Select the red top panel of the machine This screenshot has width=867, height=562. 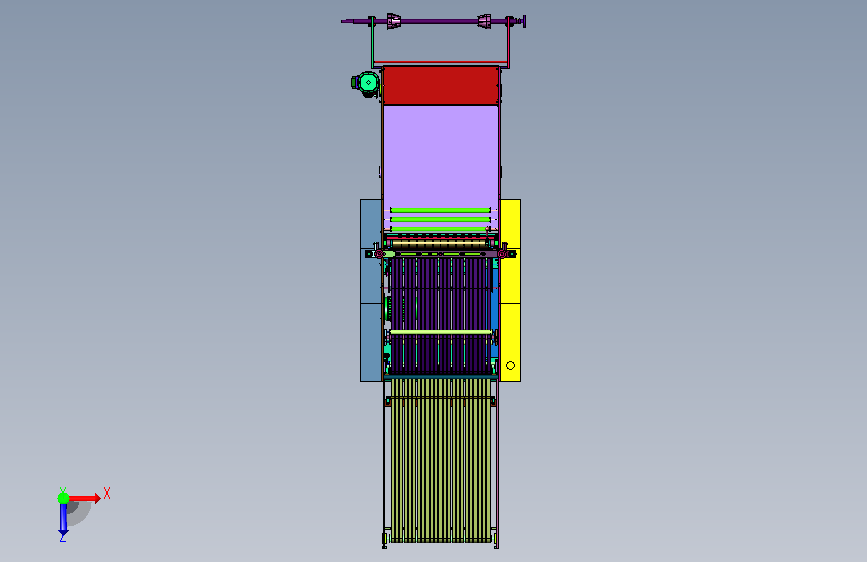(441, 86)
